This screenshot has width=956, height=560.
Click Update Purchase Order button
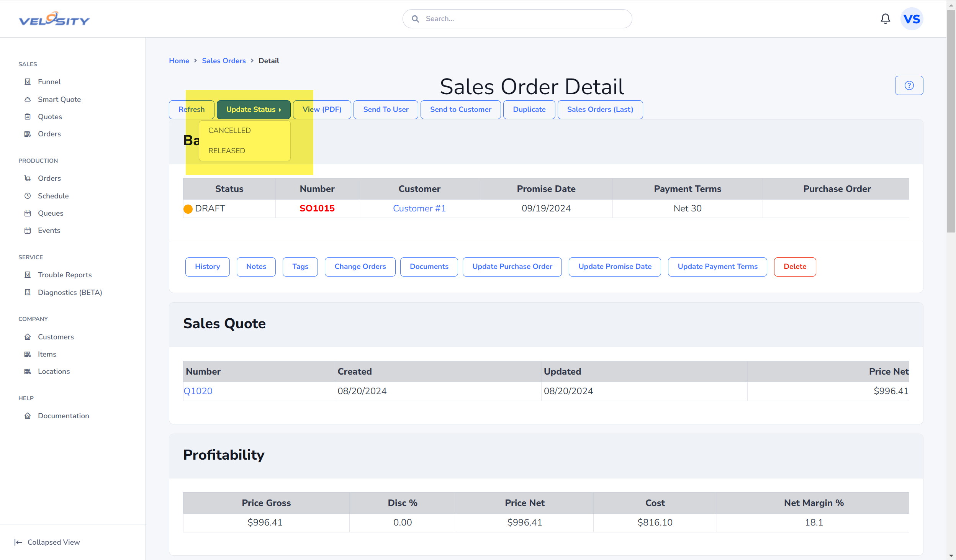pyautogui.click(x=512, y=267)
